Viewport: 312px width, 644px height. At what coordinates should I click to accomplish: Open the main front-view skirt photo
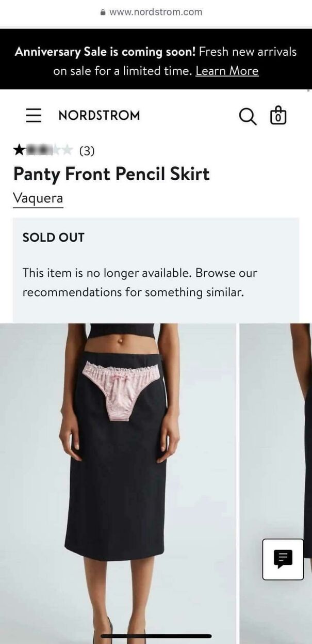pyautogui.click(x=118, y=483)
